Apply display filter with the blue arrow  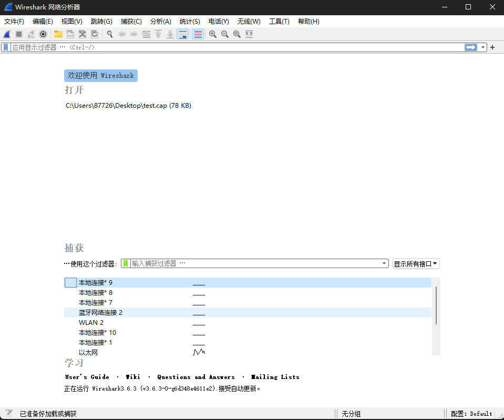[x=470, y=47]
